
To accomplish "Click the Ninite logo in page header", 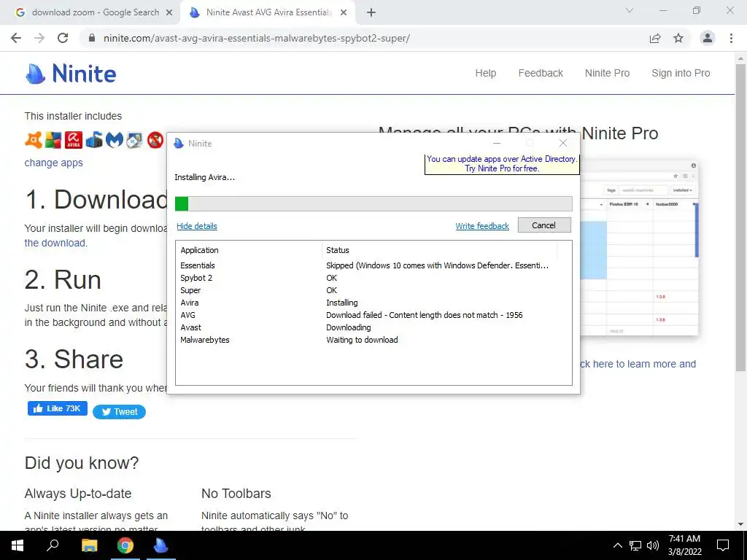I will coord(71,74).
